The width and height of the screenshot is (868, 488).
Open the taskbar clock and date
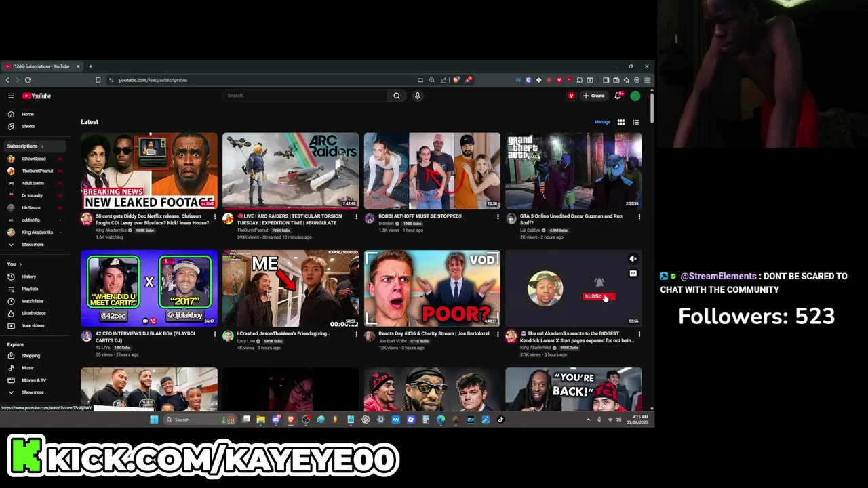coord(638,420)
